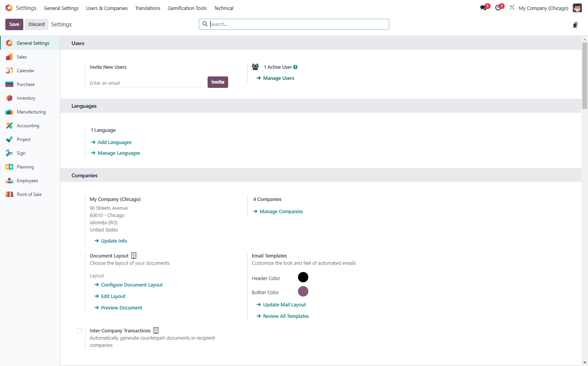Click the users group icon beside Active User
This screenshot has height=366, width=588.
[255, 67]
